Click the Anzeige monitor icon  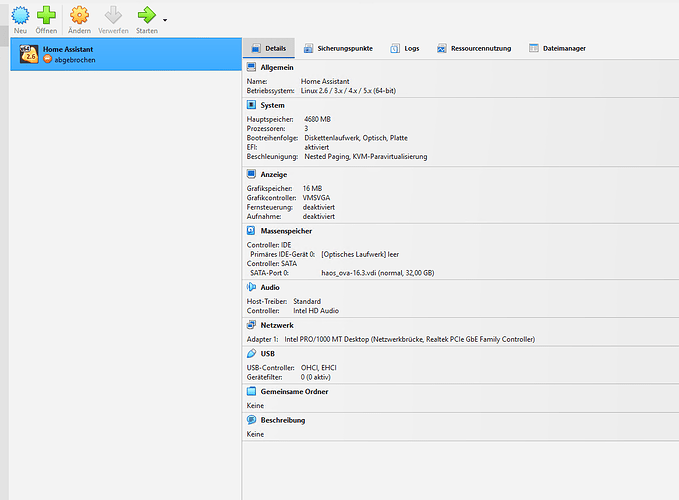point(251,174)
